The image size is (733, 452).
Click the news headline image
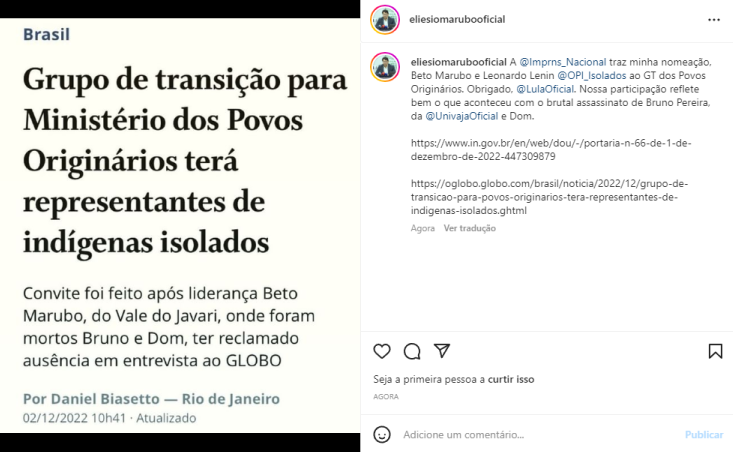[180, 225]
